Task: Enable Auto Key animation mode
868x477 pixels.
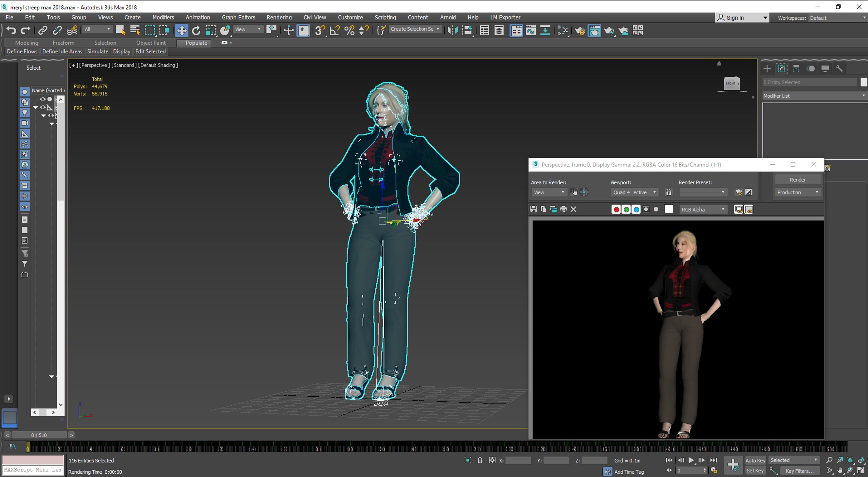Action: tap(755, 460)
